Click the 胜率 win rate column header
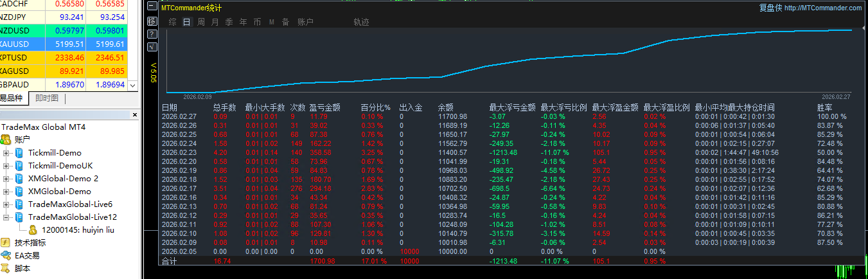Image resolution: width=868 pixels, height=279 pixels. point(824,107)
